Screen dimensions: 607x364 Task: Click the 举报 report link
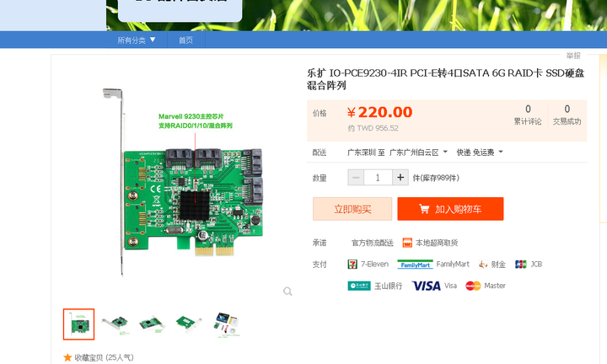click(573, 56)
